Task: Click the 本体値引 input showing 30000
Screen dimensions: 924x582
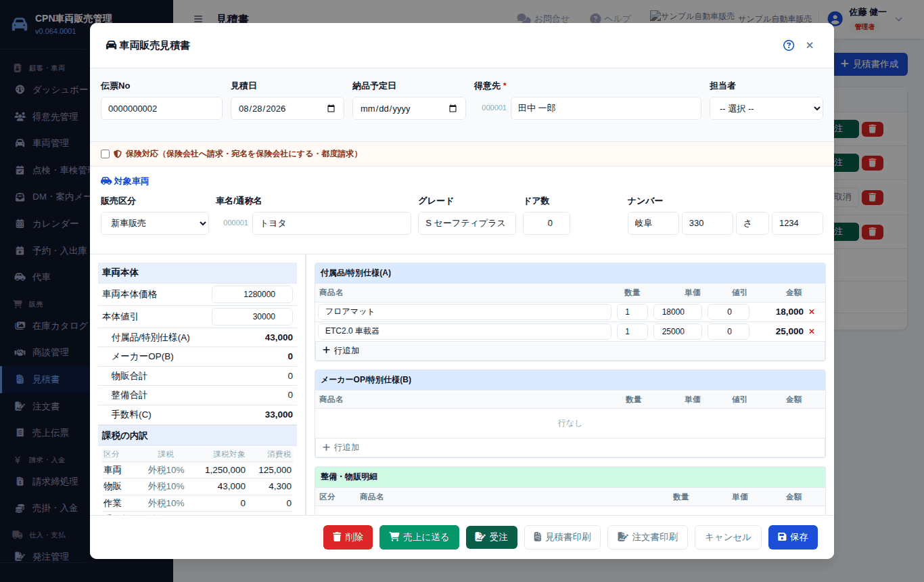Action: tap(252, 317)
